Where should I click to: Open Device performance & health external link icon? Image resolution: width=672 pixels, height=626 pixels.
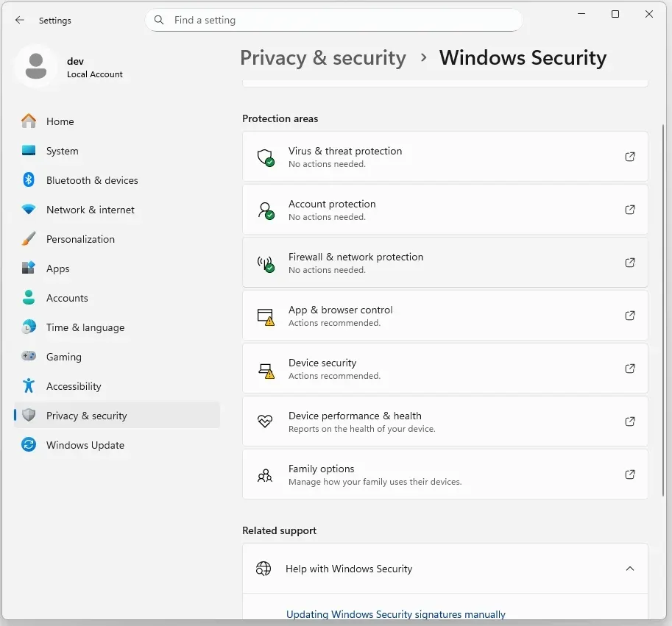pyautogui.click(x=630, y=422)
